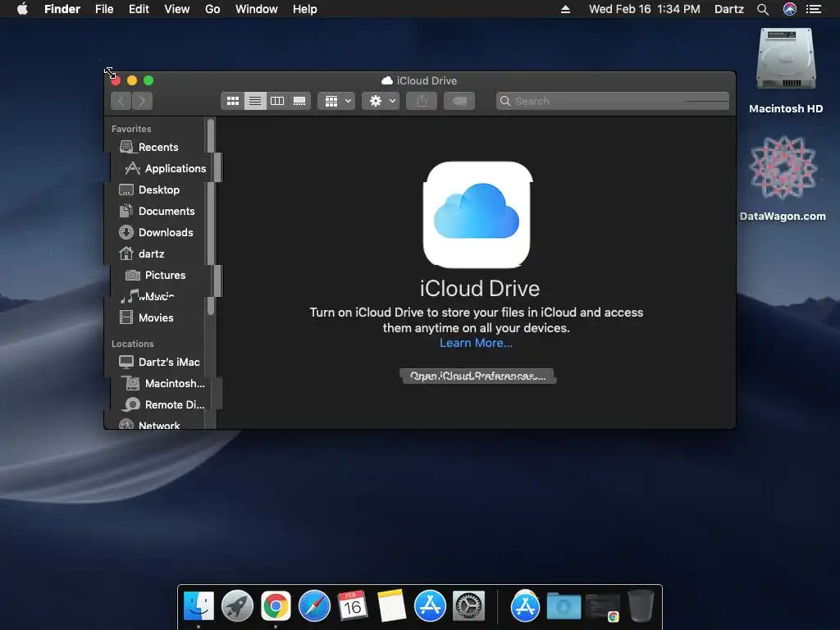Viewport: 840px width, 630px height.
Task: Open the Trash in the Dock
Action: point(641,606)
